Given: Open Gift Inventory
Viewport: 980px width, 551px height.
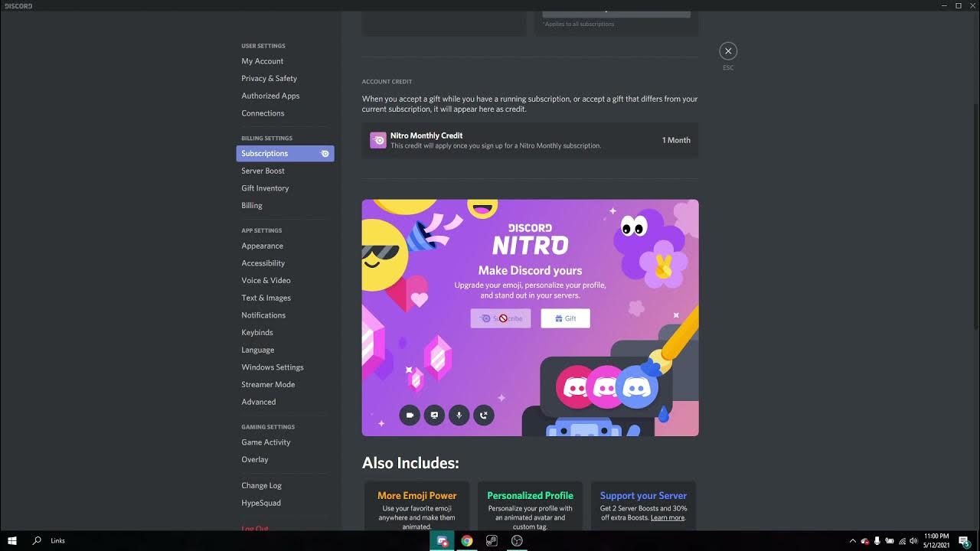Looking at the screenshot, I should pos(265,188).
